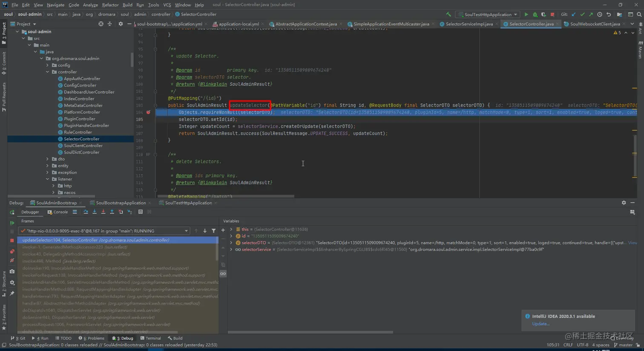Open Search Everywhere with the magnifier icon

tap(639, 14)
